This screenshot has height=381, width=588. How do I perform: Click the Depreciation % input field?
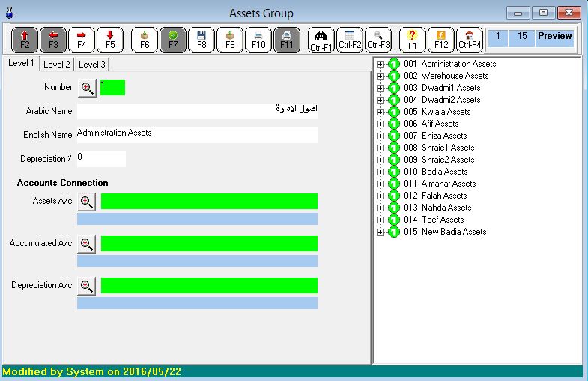[x=101, y=159]
